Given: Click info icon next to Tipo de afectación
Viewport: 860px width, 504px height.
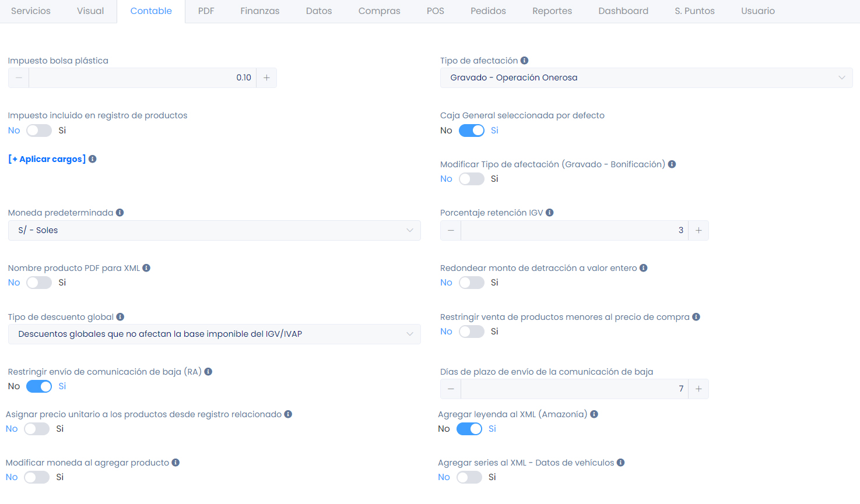Looking at the screenshot, I should 524,61.
